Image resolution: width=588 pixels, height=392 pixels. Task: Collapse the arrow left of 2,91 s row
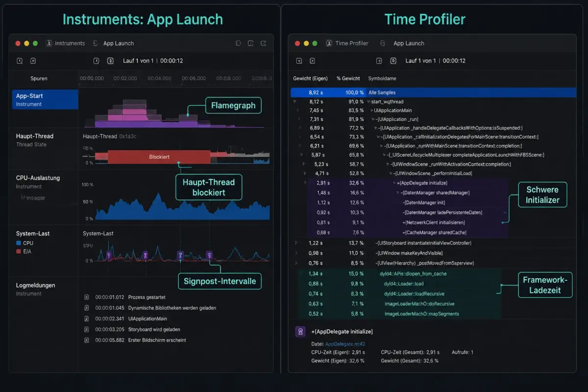click(305, 183)
